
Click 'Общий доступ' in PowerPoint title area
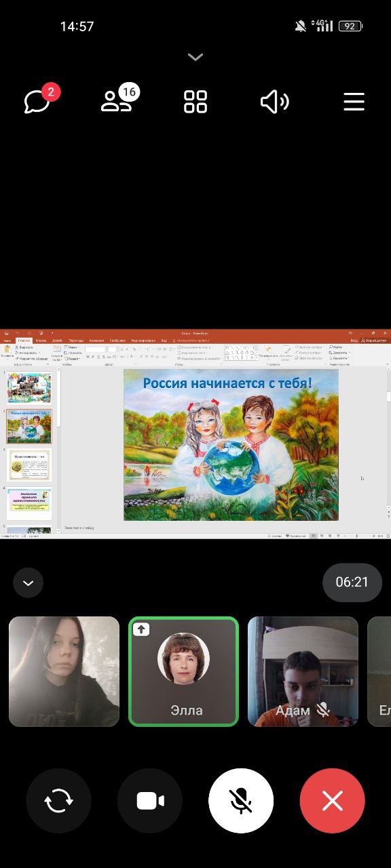[x=375, y=340]
